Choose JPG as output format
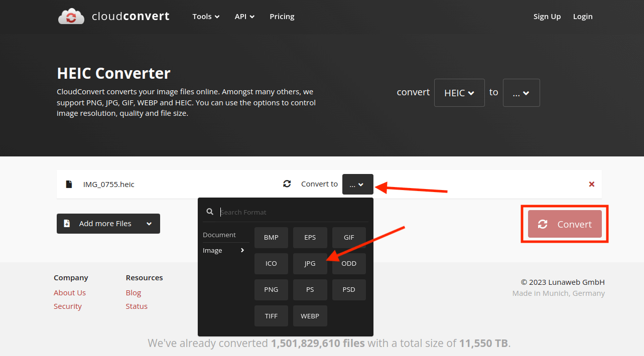The image size is (644, 356). (x=310, y=264)
